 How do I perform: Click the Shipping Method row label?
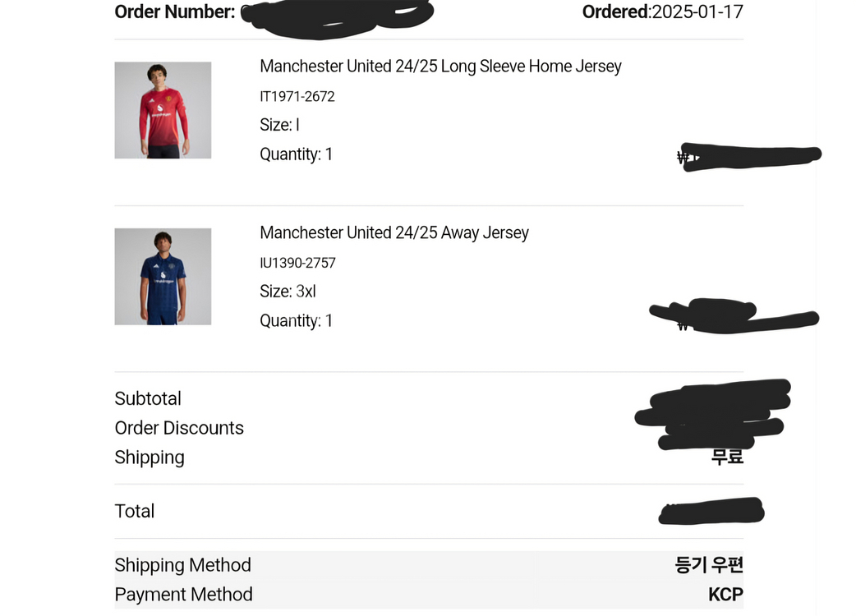(x=183, y=565)
